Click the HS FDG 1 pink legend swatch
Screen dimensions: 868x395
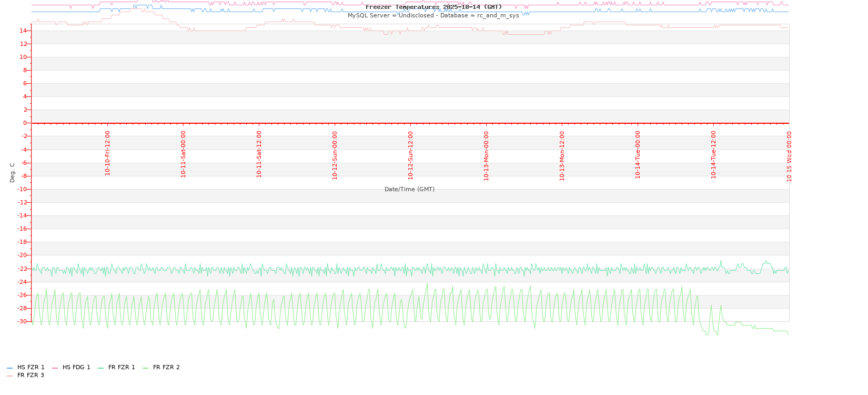point(55,368)
